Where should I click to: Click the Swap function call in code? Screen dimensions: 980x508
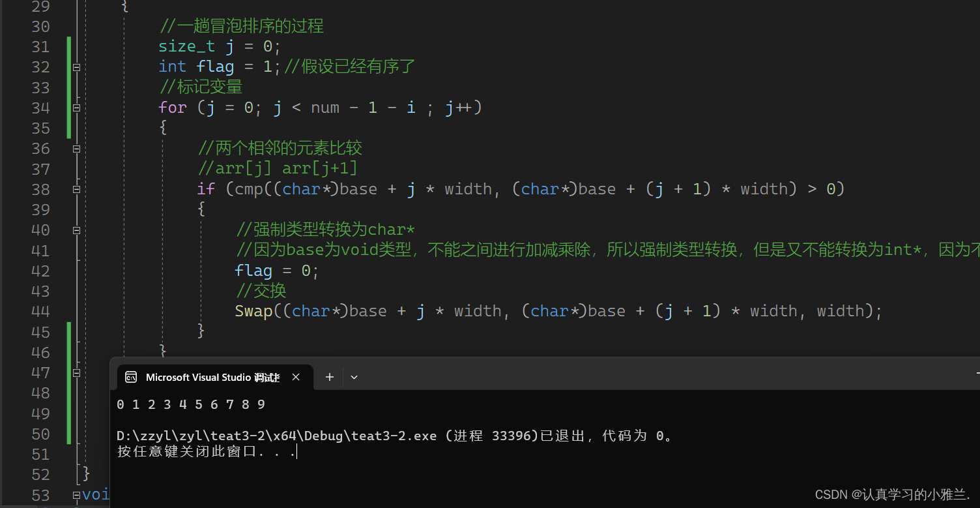point(253,311)
